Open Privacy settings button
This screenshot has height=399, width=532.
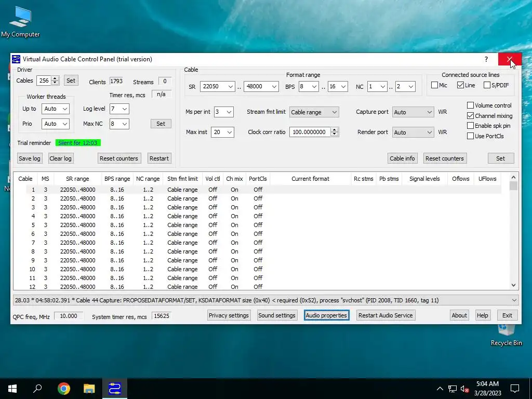coord(229,315)
